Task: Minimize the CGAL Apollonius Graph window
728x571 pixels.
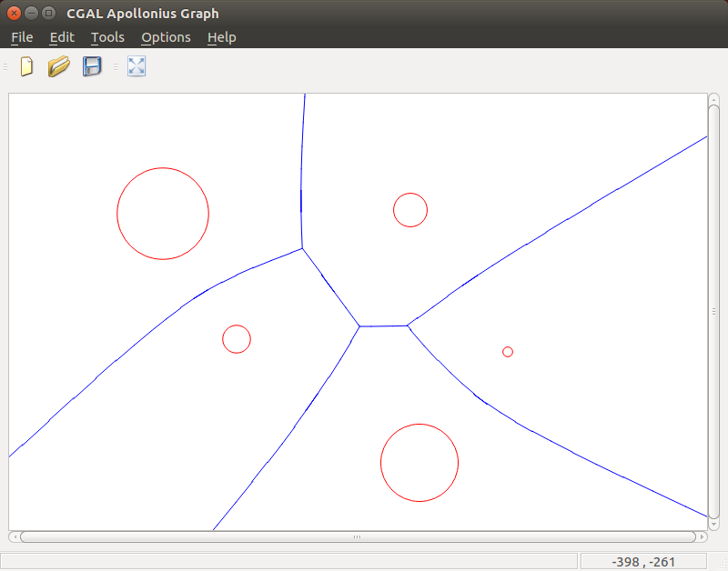Action: pyautogui.click(x=31, y=13)
